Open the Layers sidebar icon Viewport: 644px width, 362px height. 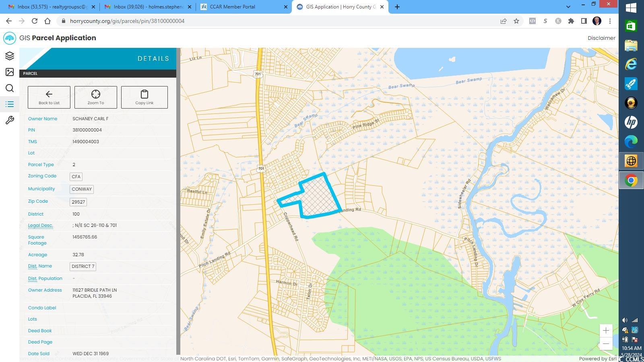click(x=10, y=56)
